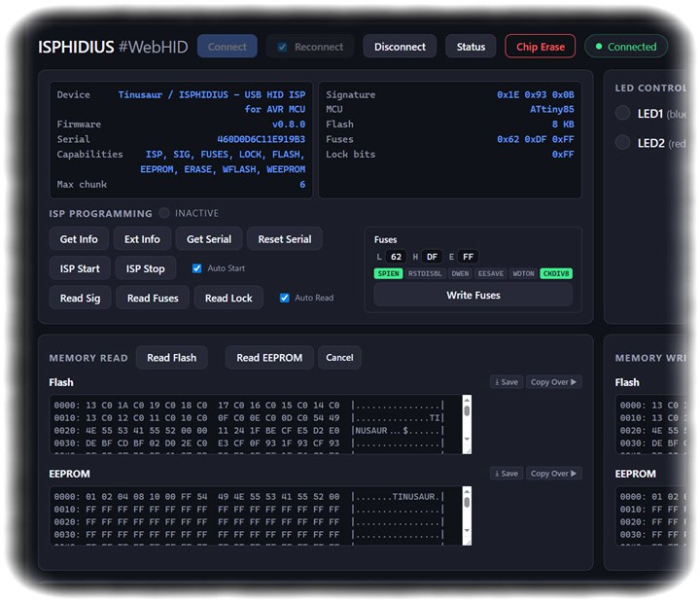Screen dimensions: 700x603
Task: Click the fuses value 0x62 0xDF 0xFF
Action: tap(536, 139)
